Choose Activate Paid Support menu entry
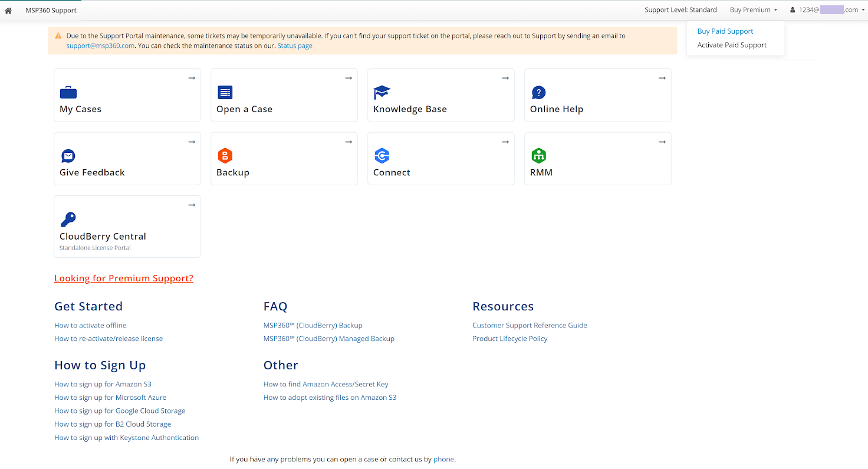 click(732, 45)
